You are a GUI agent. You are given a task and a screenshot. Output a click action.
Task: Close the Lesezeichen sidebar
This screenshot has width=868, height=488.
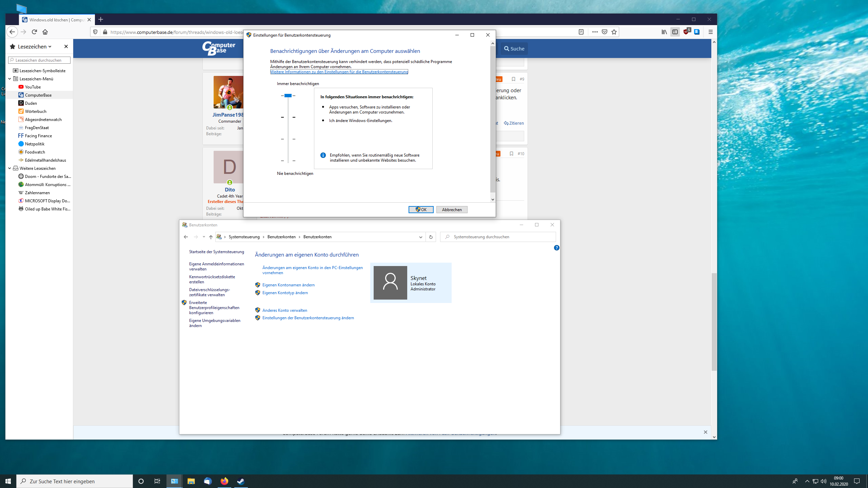click(66, 46)
